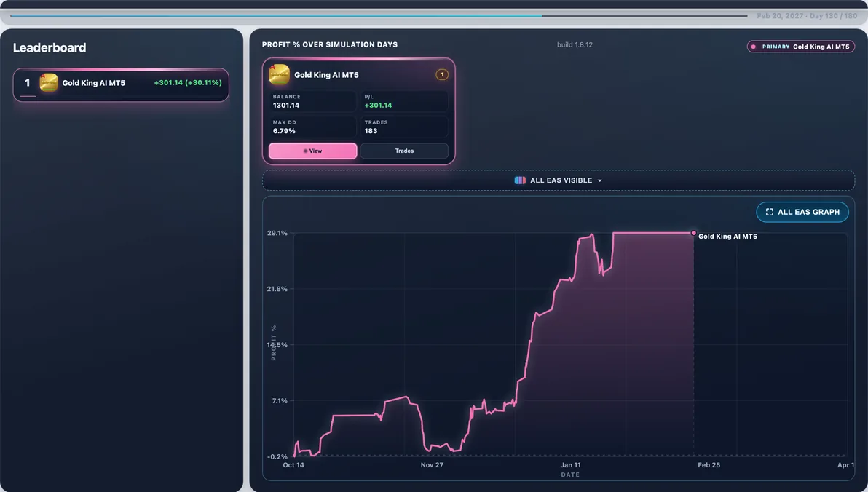Image resolution: width=868 pixels, height=492 pixels.
Task: Click the gold icon in the EA card
Action: pos(279,75)
